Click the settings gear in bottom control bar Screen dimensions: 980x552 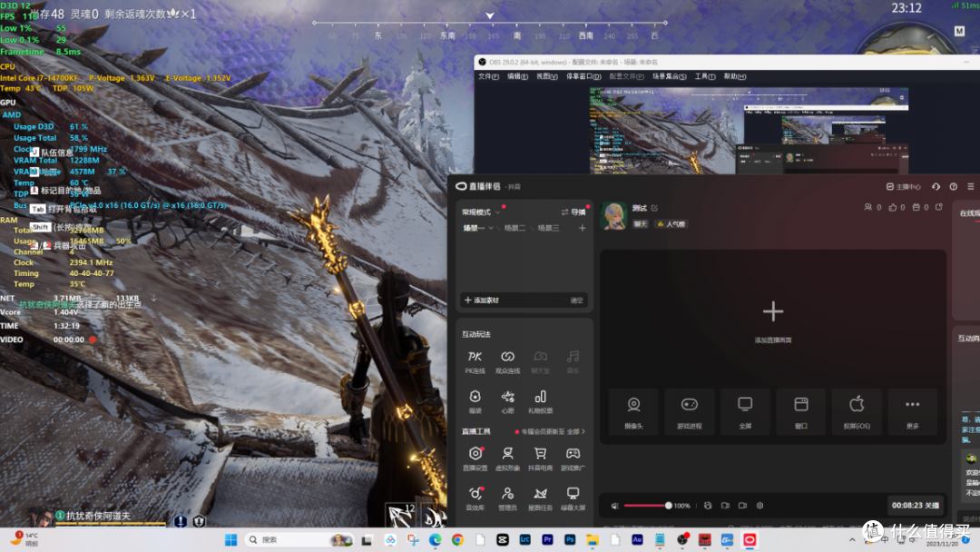click(x=760, y=506)
